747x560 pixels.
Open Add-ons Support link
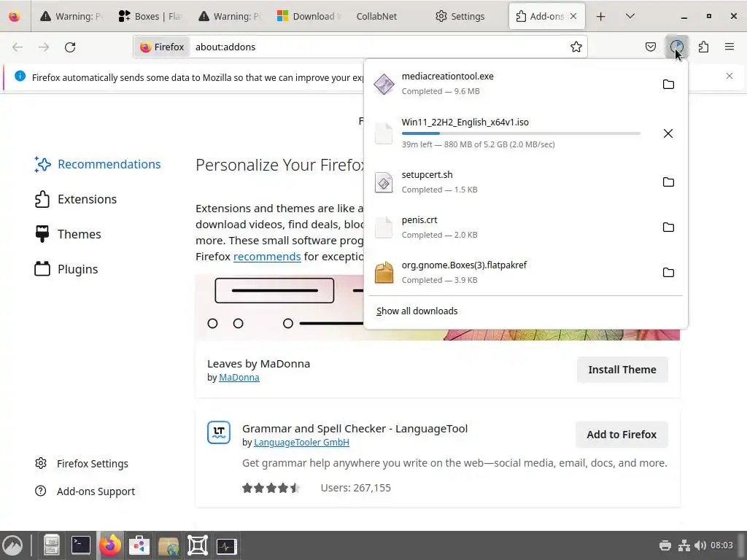point(85,491)
